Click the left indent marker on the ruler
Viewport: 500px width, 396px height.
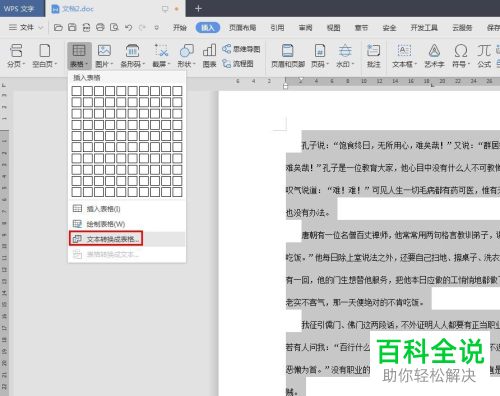click(x=285, y=86)
